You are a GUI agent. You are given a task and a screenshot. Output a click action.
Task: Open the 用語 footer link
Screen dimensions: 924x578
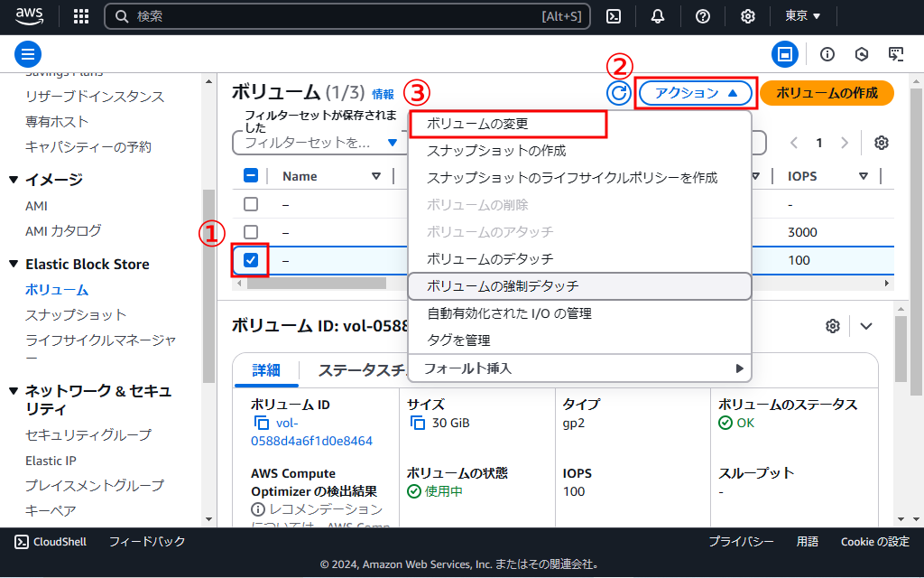pos(808,542)
